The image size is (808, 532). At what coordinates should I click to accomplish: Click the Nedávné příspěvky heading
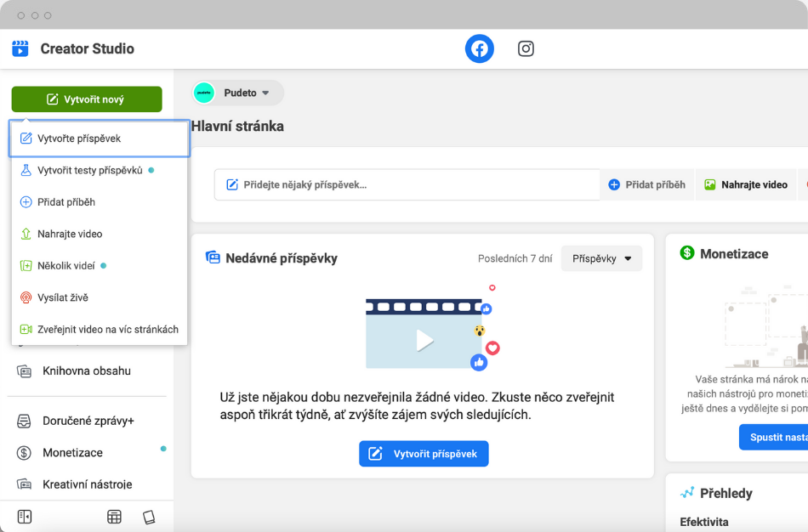(x=282, y=258)
